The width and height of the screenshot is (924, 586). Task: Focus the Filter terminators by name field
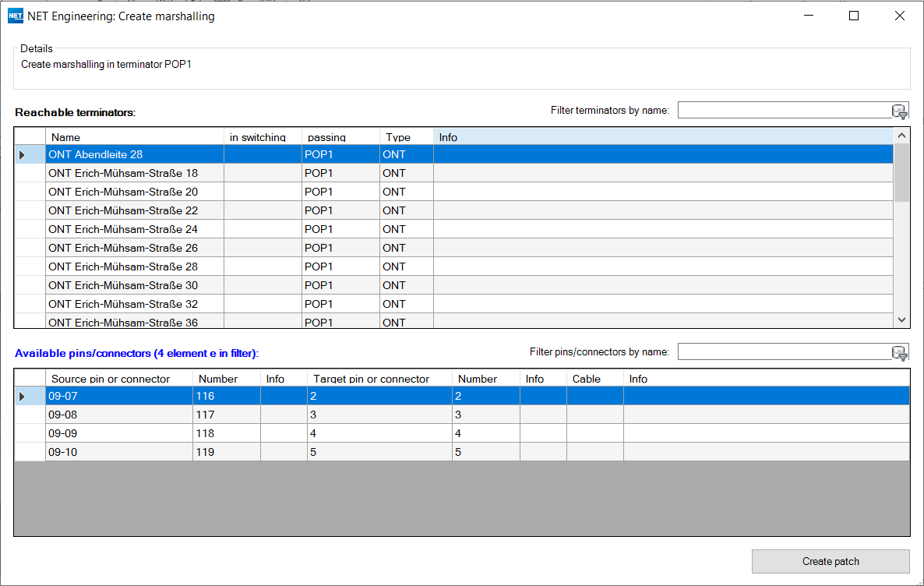(x=785, y=110)
